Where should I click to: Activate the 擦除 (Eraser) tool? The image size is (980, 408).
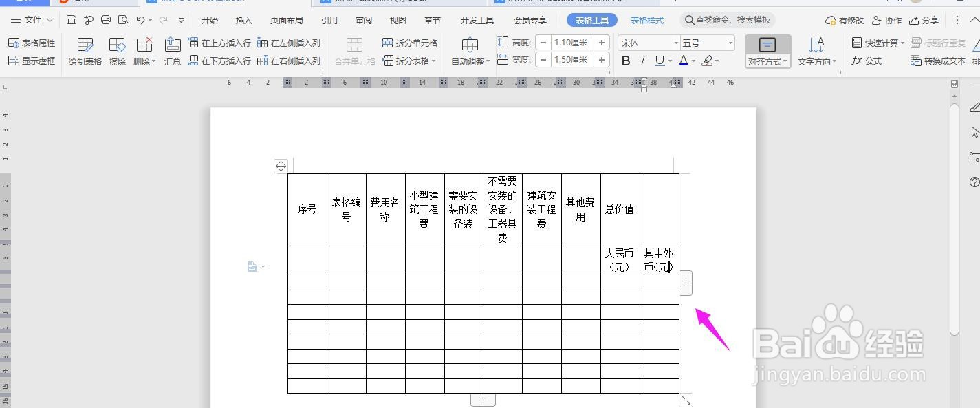pyautogui.click(x=117, y=50)
